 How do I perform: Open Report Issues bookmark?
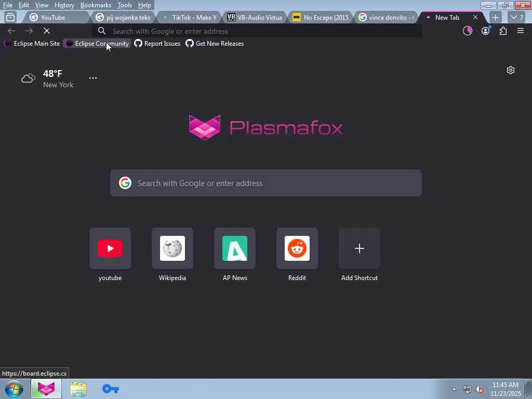(x=157, y=44)
